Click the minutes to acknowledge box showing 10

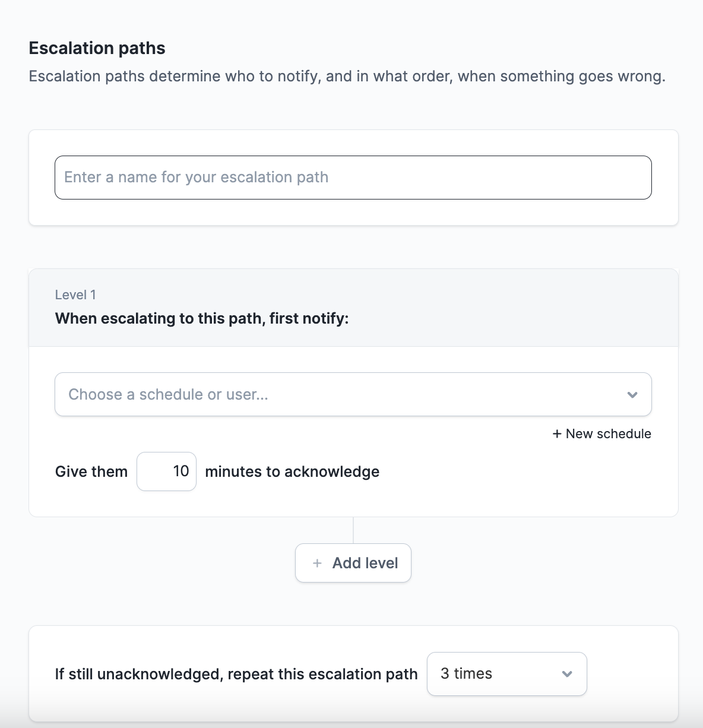[167, 471]
